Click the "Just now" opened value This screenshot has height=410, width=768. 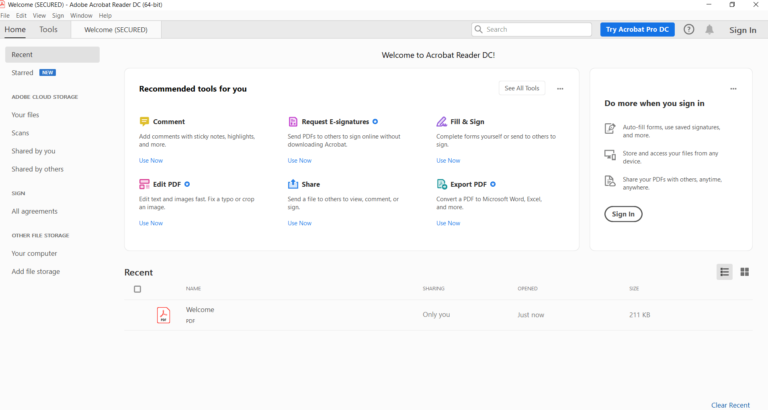(x=531, y=314)
